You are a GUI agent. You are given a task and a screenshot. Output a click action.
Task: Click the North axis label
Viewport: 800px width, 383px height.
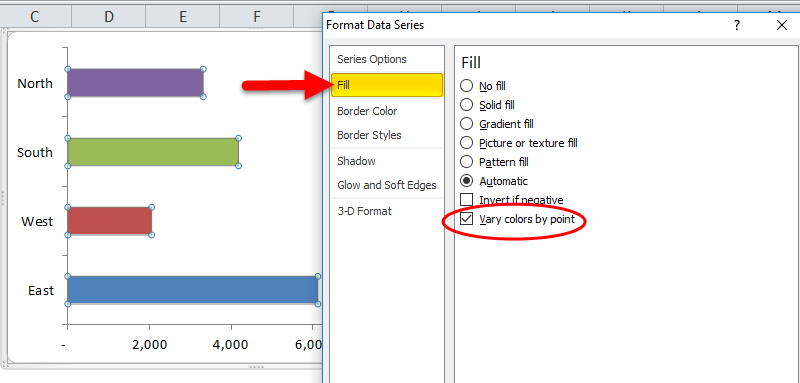[x=35, y=84]
